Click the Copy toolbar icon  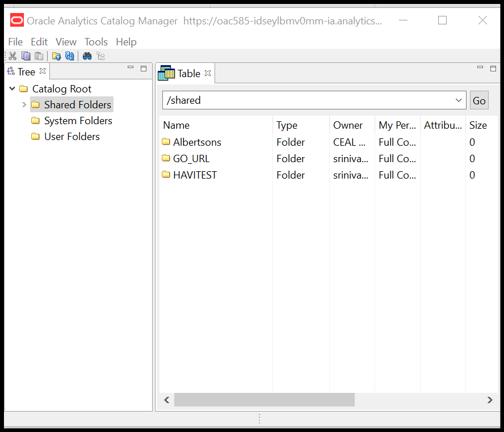(26, 56)
